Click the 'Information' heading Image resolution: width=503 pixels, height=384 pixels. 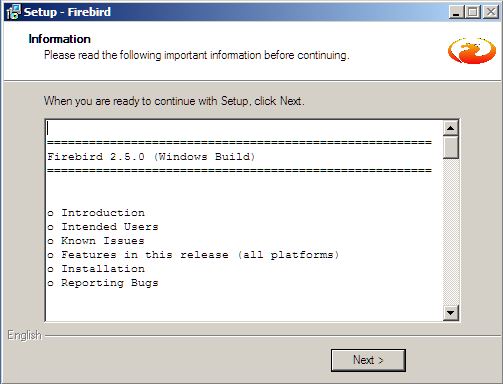(59, 39)
